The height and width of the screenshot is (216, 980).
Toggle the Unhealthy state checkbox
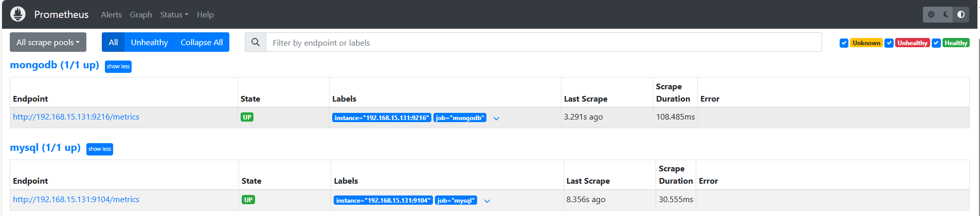click(x=889, y=43)
